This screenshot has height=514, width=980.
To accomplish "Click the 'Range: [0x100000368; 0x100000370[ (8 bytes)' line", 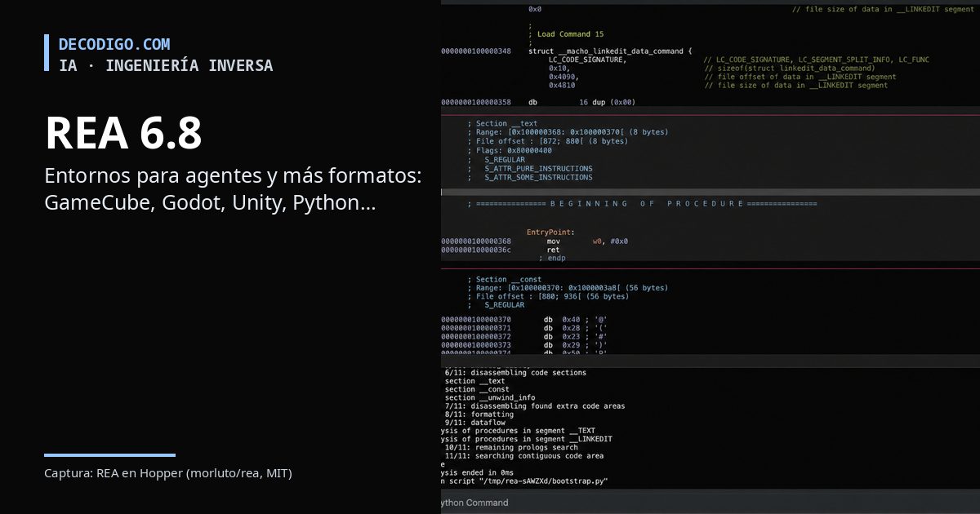I will [x=568, y=132].
